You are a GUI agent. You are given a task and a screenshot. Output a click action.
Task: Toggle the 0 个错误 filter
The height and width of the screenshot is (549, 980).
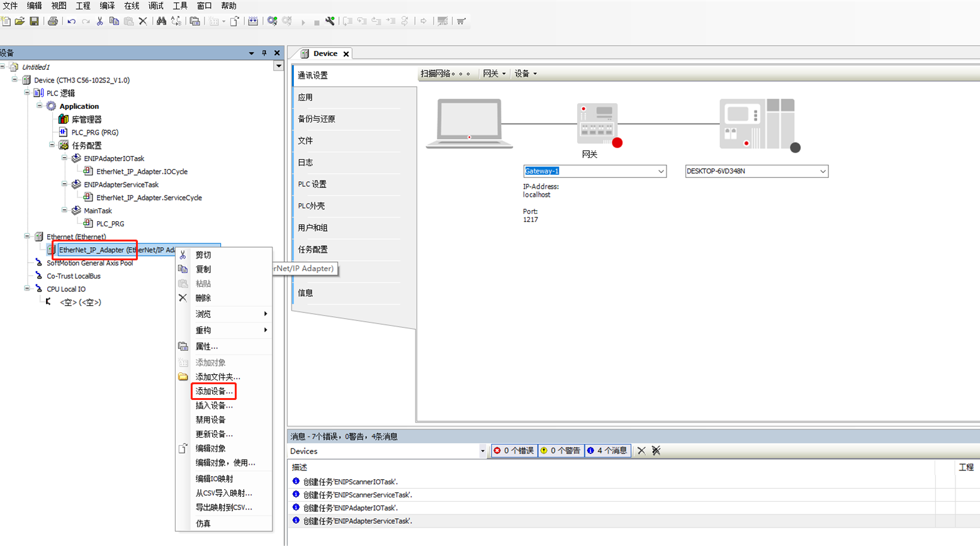(x=514, y=450)
